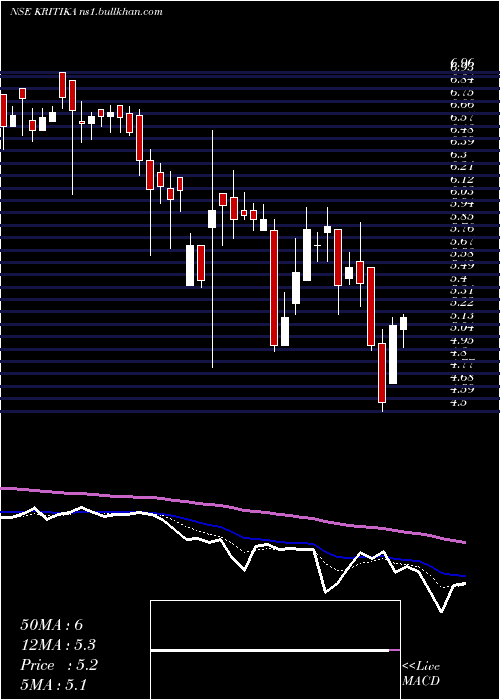Click the white line in the MACD box
500x700 pixels.
click(x=270, y=651)
